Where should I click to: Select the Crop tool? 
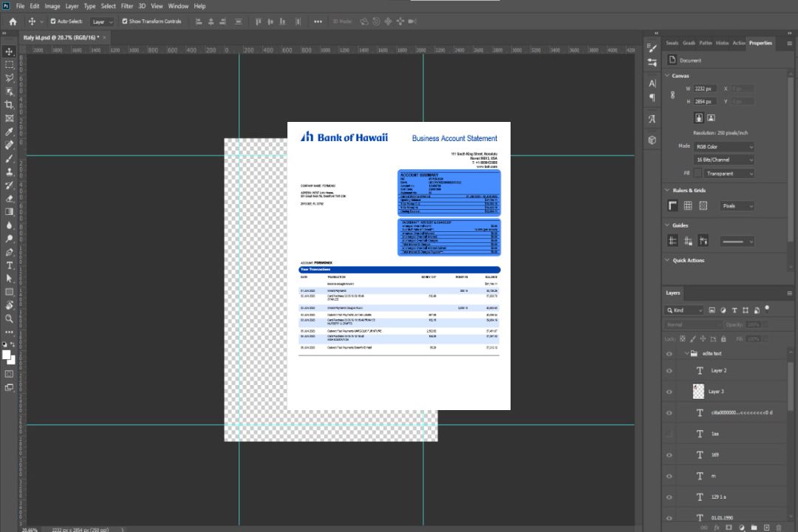[x=10, y=105]
